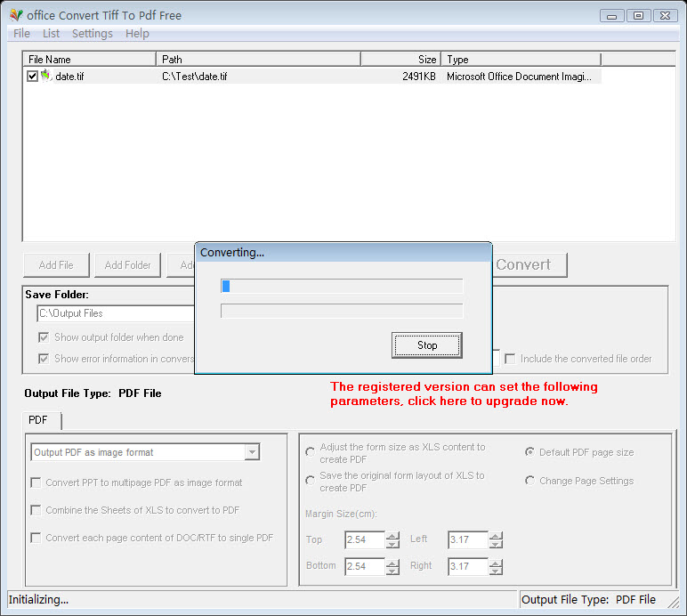Toggle Show output folder when done
The width and height of the screenshot is (687, 616).
point(44,337)
